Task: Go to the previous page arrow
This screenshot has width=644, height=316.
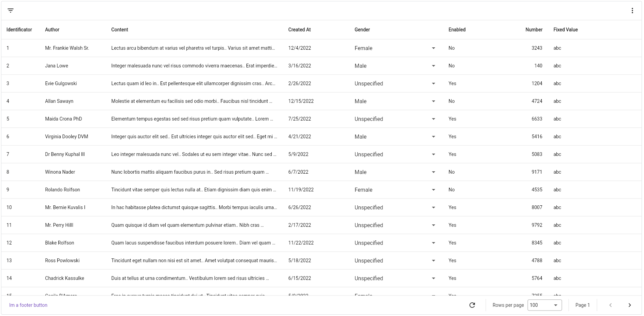Action: click(610, 305)
